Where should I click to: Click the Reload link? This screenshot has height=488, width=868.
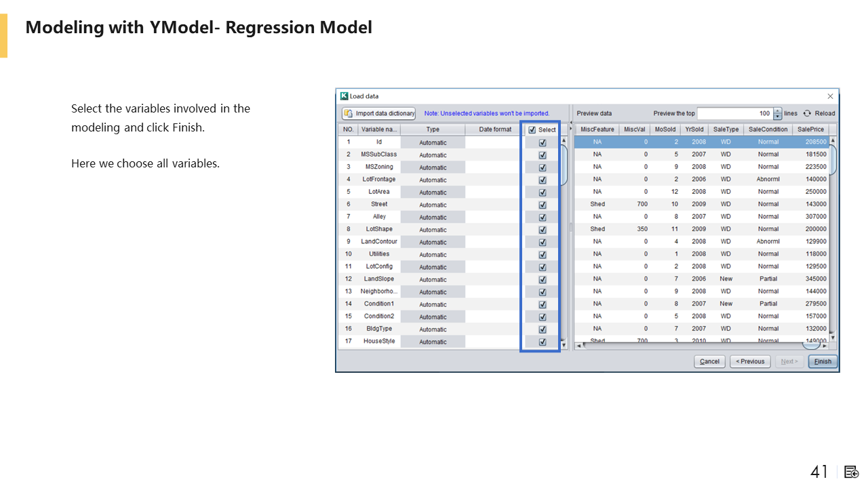coord(825,114)
